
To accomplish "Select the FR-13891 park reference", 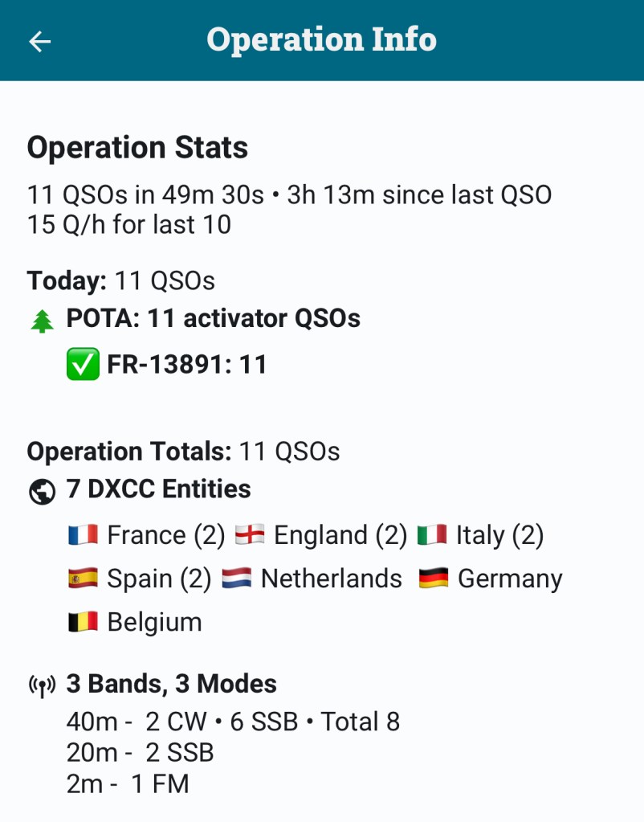I will tap(186, 366).
